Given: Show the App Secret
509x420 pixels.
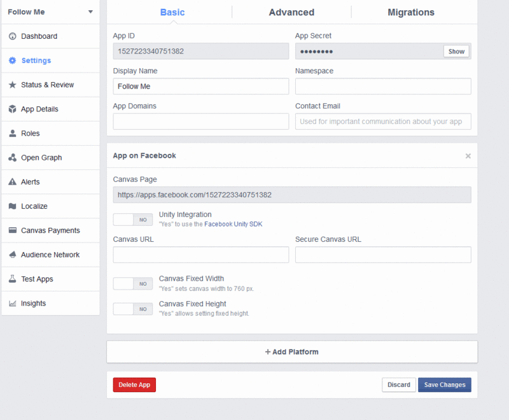Looking at the screenshot, I should point(456,52).
